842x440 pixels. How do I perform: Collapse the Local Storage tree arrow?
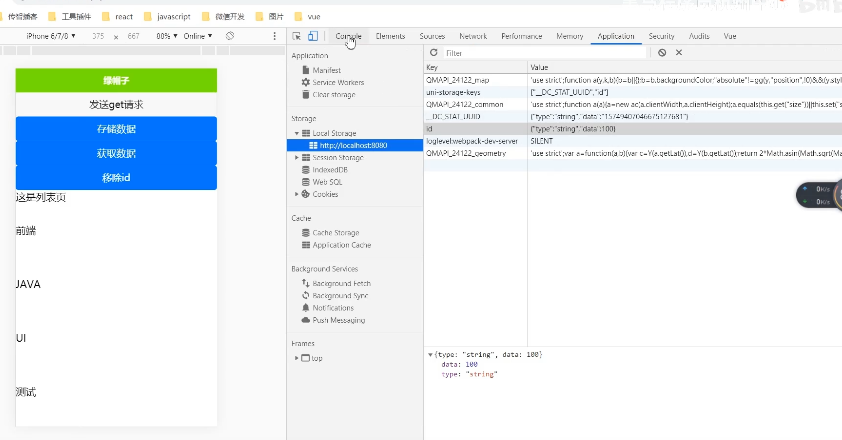tap(296, 133)
